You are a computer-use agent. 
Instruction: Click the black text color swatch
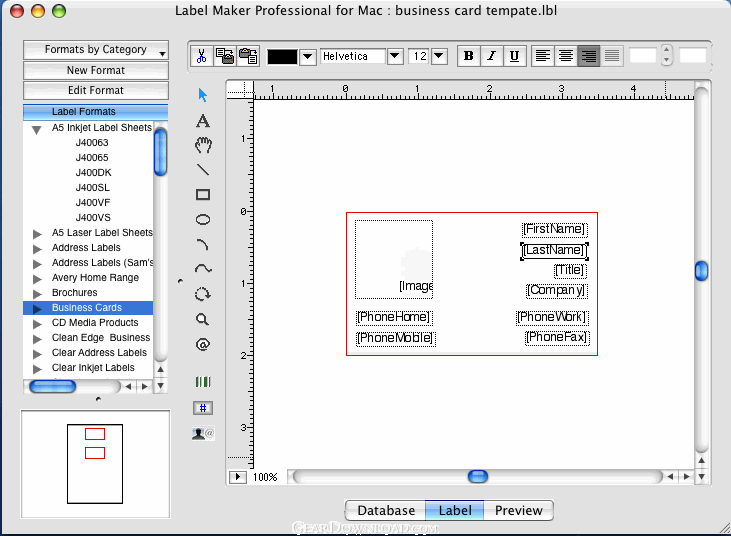[282, 56]
